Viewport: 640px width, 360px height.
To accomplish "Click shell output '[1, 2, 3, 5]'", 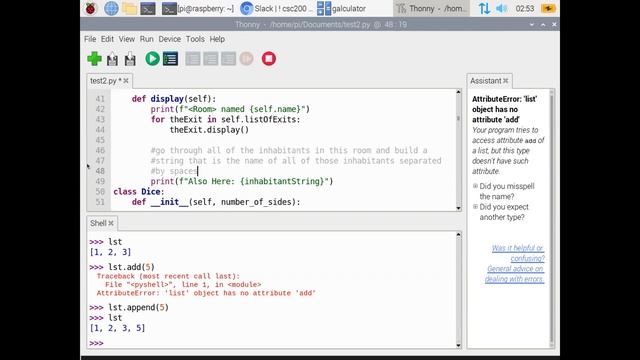I will coord(117,328).
